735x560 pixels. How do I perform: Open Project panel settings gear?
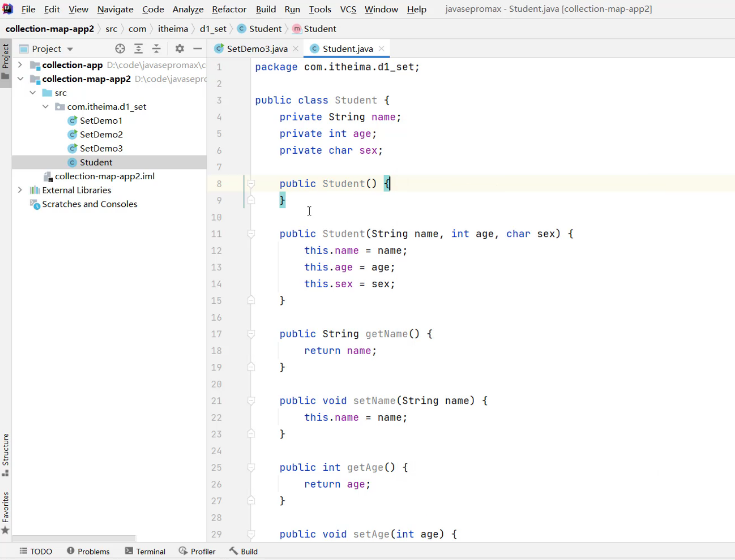click(x=179, y=49)
